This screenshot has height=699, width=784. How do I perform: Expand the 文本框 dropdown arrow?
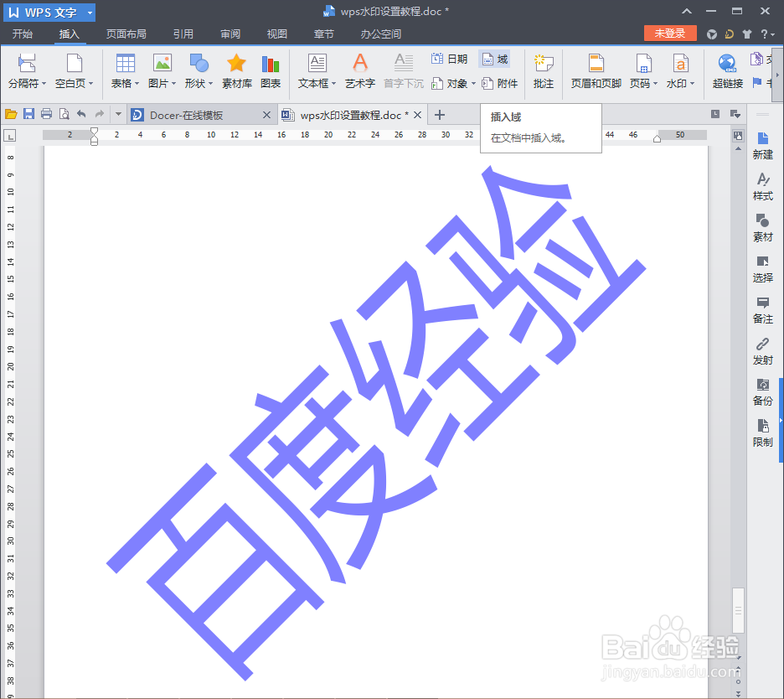point(333,84)
